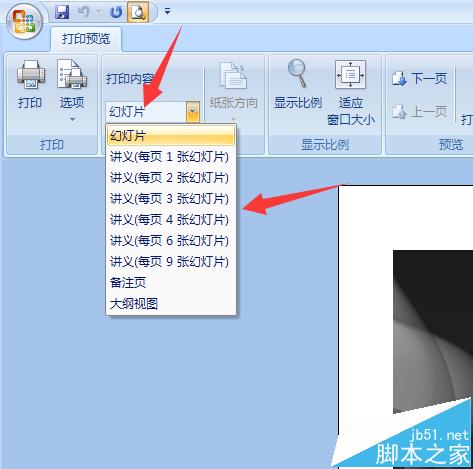Screen dimensions: 473x469
Task: Toggle the Print Preview icon in quick access toolbar
Action: click(x=138, y=12)
